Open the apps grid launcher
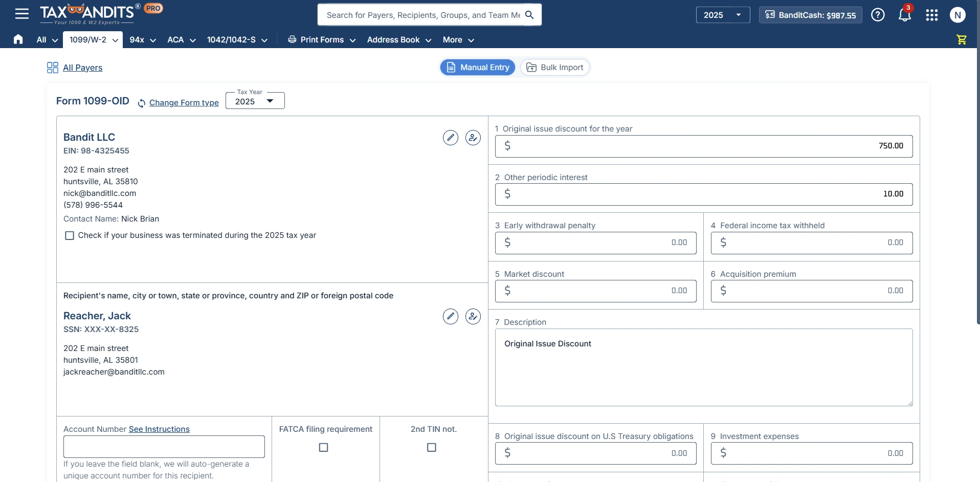The image size is (980, 482). [x=931, y=15]
